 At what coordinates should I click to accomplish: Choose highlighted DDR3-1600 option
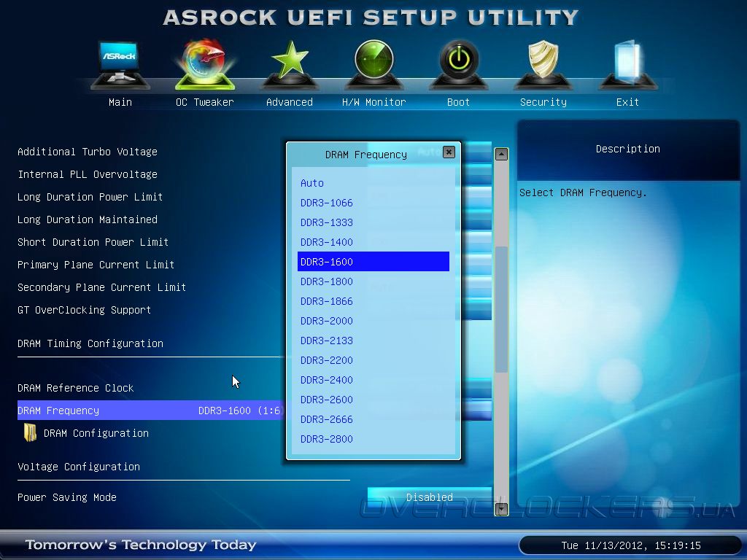[373, 262]
